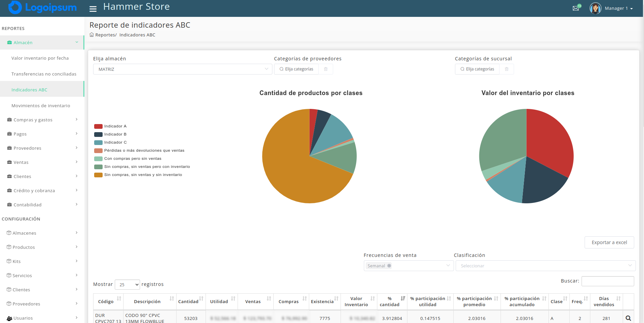Clear sucursal categories with trash icon
The image size is (644, 323).
(x=507, y=69)
